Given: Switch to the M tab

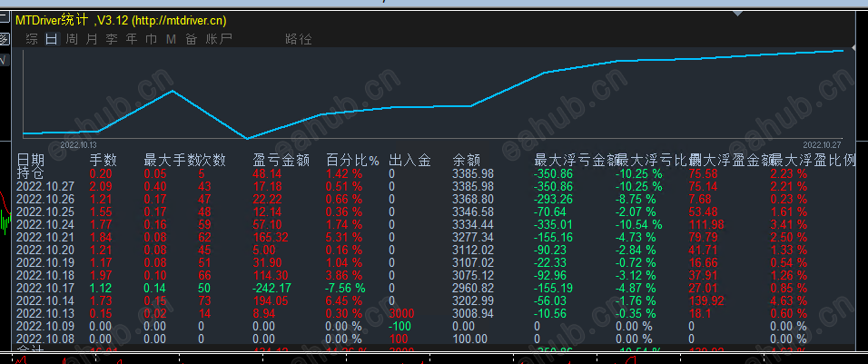Looking at the screenshot, I should (x=171, y=39).
